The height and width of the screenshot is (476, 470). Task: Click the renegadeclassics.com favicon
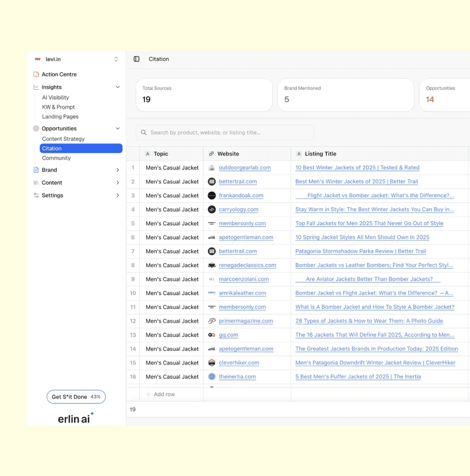click(212, 265)
